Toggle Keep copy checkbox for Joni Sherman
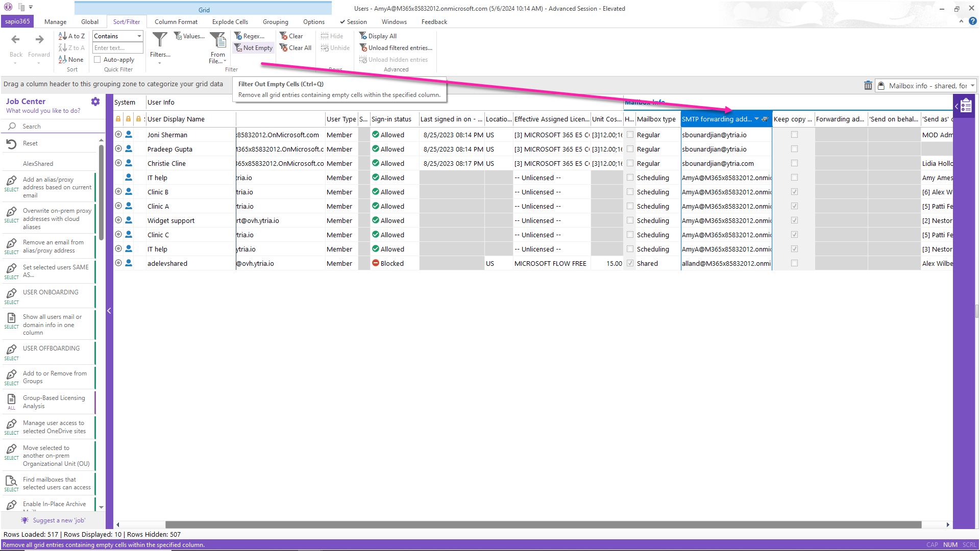 794,135
